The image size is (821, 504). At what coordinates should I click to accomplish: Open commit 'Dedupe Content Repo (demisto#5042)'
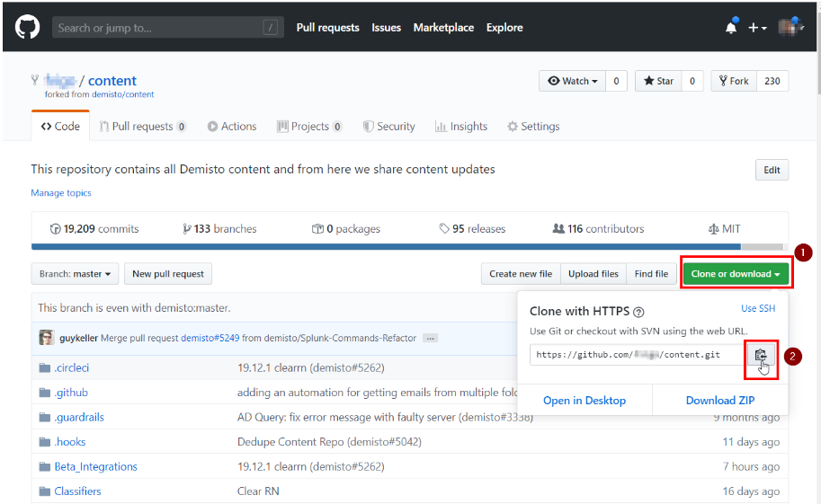[x=329, y=442]
